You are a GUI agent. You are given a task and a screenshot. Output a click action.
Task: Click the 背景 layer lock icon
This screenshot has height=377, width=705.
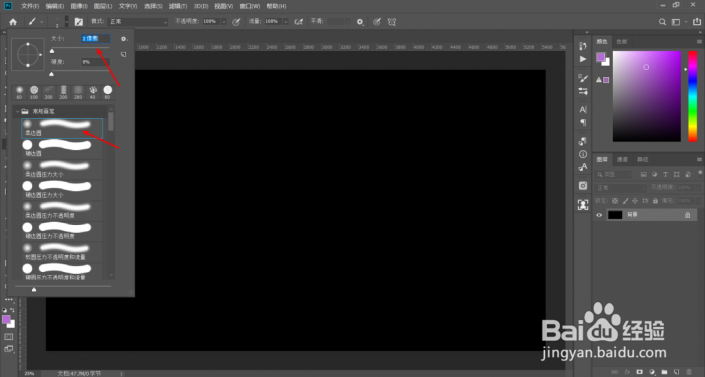pyautogui.click(x=687, y=215)
